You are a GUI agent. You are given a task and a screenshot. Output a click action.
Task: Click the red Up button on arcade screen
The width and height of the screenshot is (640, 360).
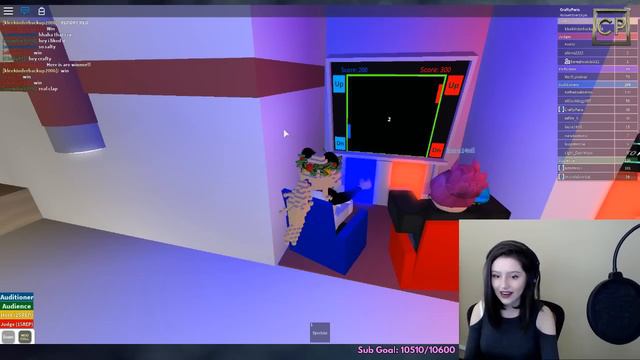453,85
